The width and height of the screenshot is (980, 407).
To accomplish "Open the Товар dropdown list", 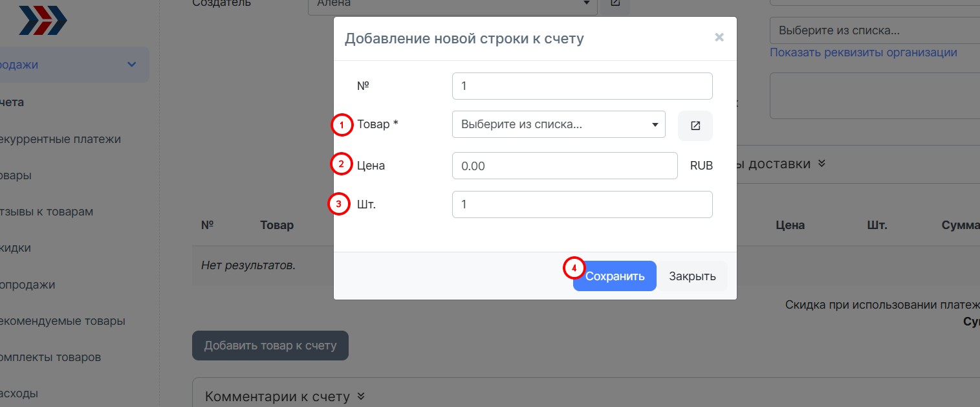I will pyautogui.click(x=559, y=124).
